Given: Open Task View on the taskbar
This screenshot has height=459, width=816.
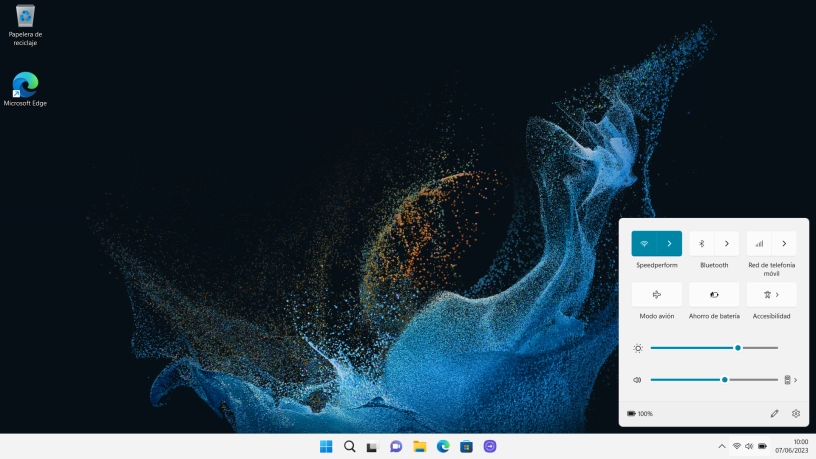Looking at the screenshot, I should pyautogui.click(x=372, y=447).
